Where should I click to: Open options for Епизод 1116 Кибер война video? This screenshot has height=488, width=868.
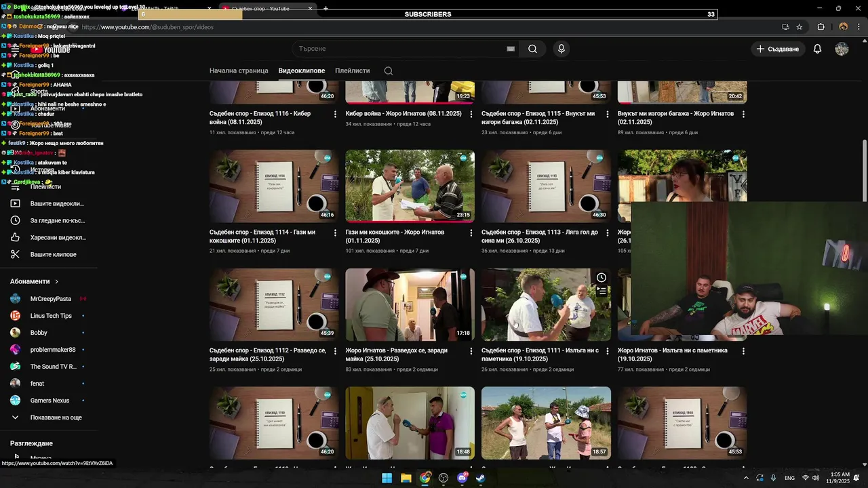tap(335, 115)
